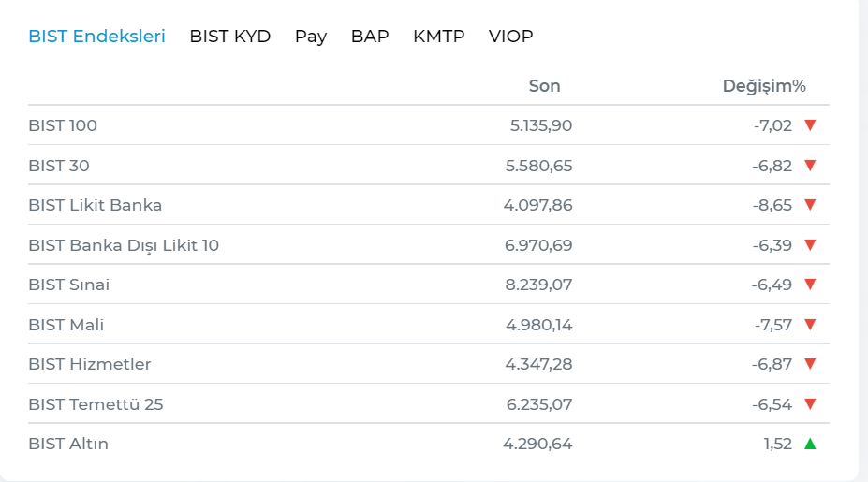Click the Son column header
The width and height of the screenshot is (868, 482).
[544, 86]
